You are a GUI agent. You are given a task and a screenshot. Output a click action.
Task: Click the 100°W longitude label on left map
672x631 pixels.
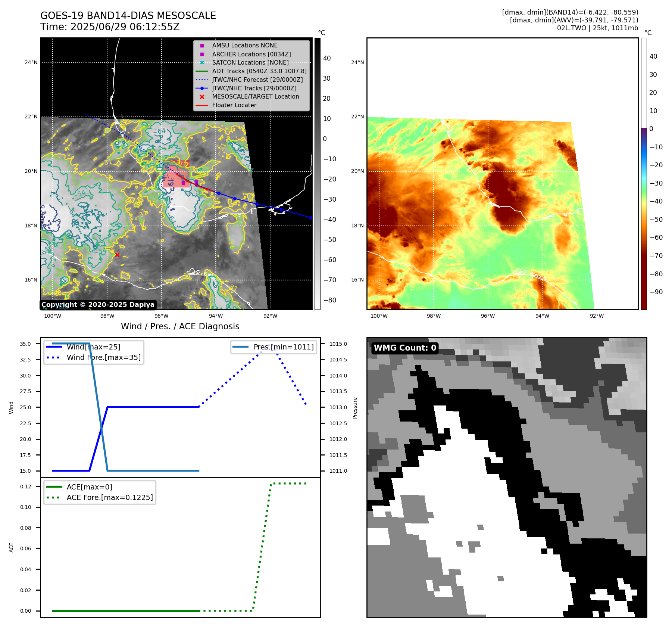coord(53,316)
